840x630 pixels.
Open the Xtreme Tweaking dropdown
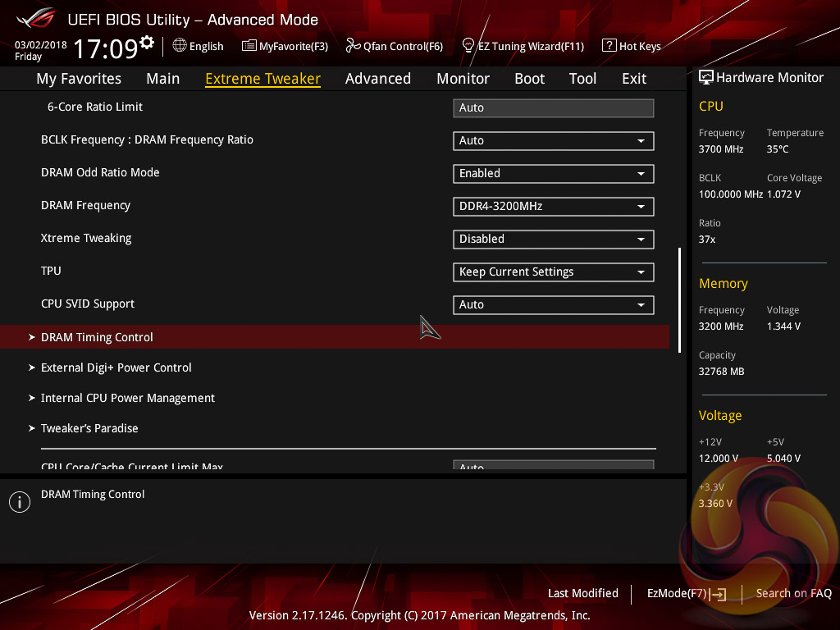click(x=554, y=240)
